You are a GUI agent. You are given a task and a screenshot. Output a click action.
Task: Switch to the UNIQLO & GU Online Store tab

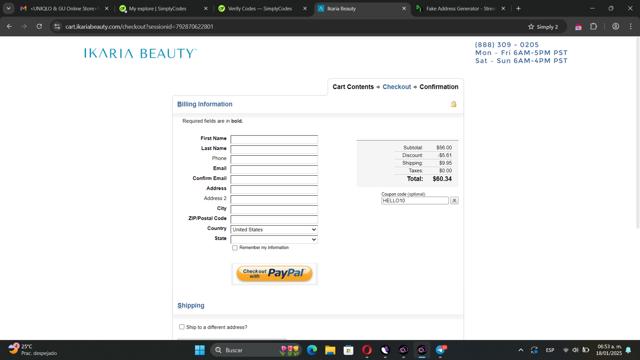tap(64, 8)
